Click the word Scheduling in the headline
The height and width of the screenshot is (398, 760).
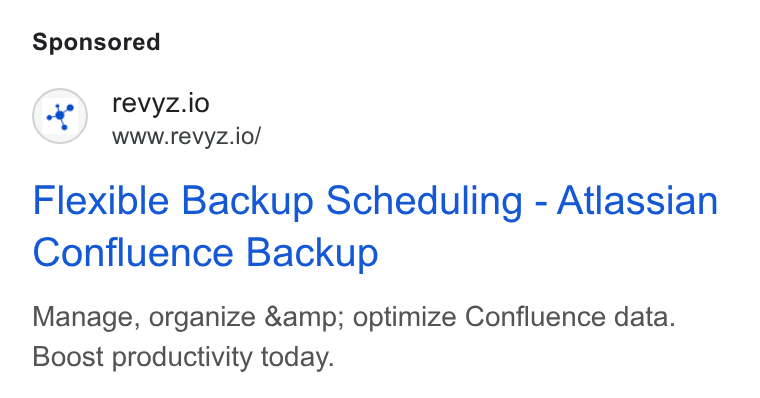[x=424, y=202]
